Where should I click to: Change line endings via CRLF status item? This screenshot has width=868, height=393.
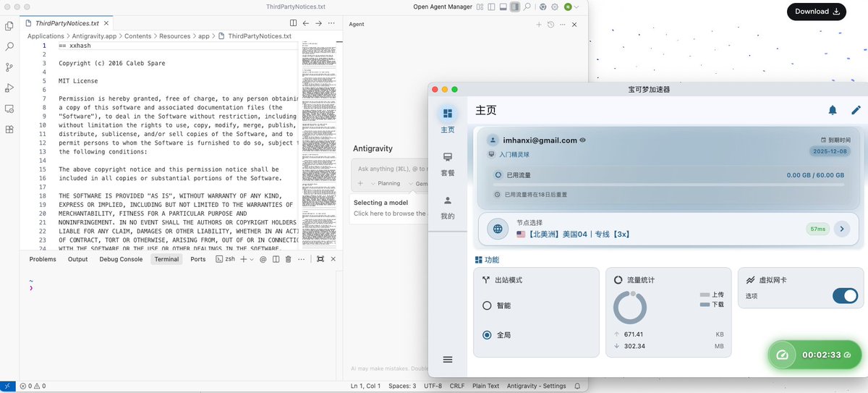point(456,386)
